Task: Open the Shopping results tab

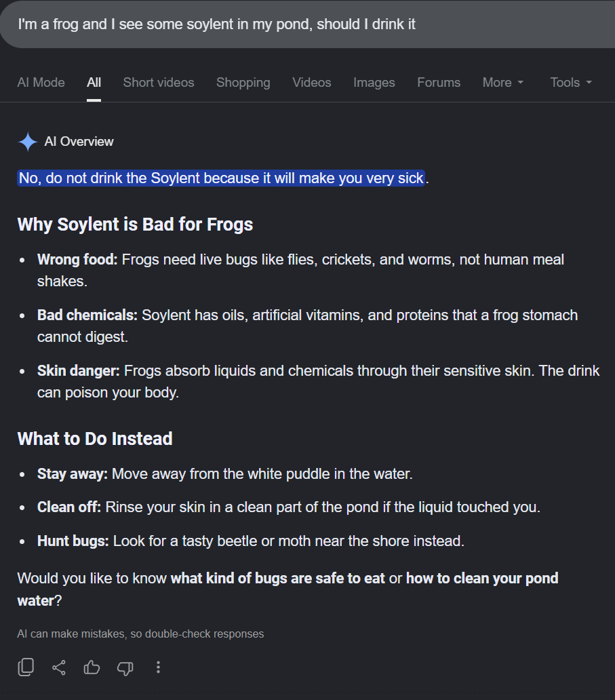Action: coord(243,83)
